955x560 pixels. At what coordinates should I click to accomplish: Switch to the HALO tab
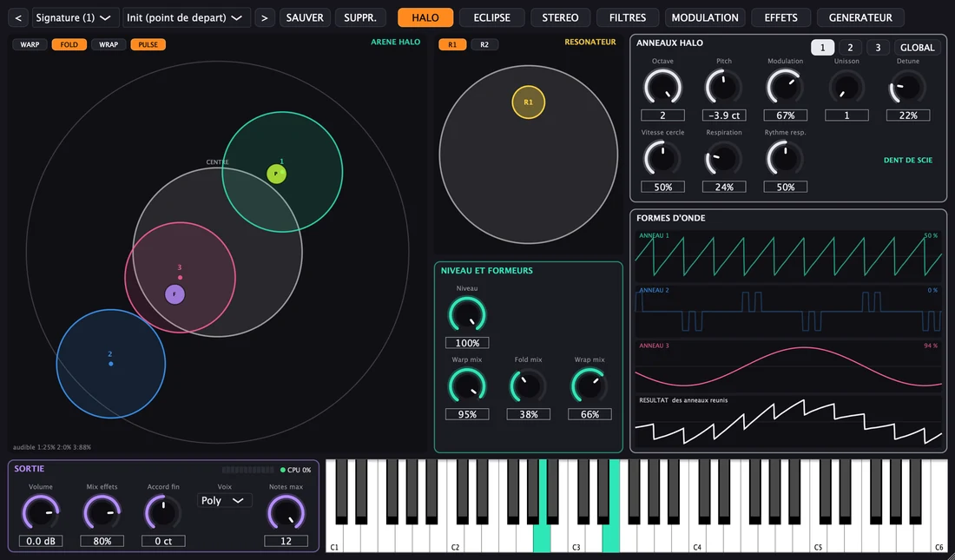(x=425, y=17)
